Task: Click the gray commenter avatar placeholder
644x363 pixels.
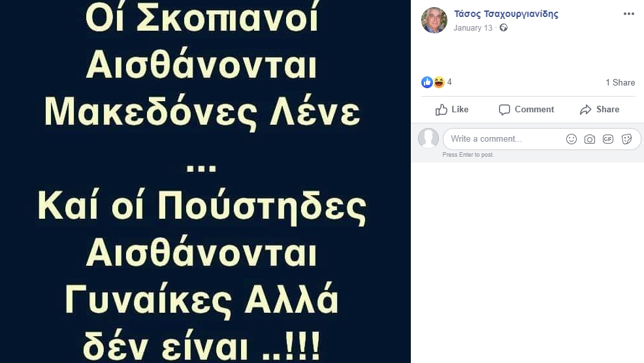Action: (x=428, y=138)
